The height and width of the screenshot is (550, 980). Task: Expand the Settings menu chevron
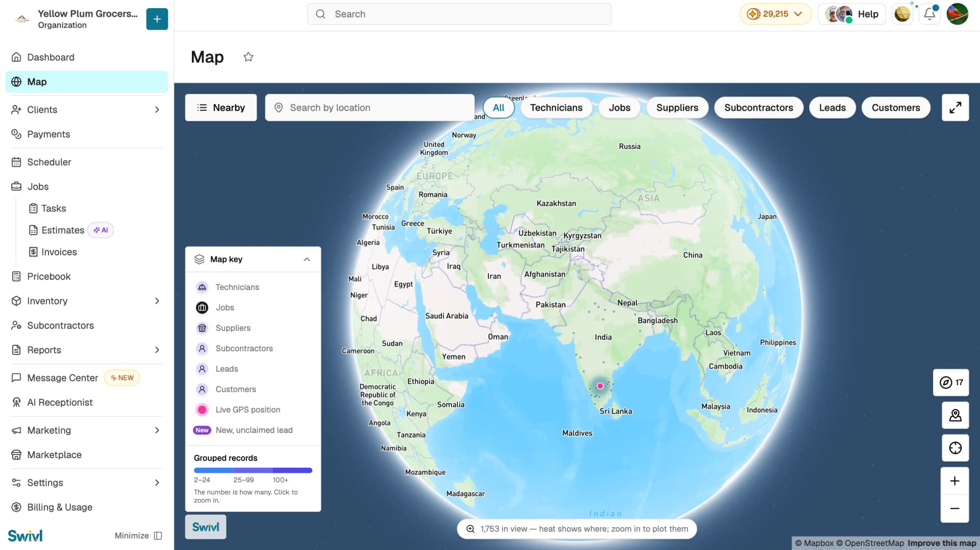point(157,483)
